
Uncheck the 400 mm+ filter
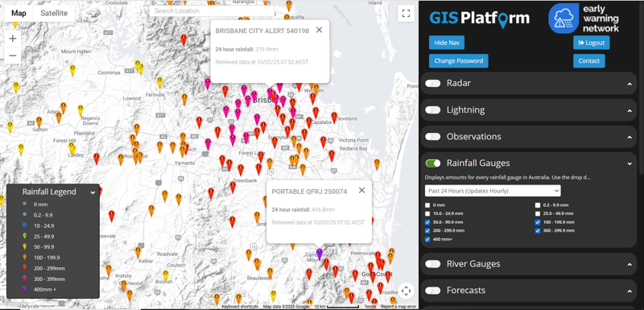tap(427, 239)
